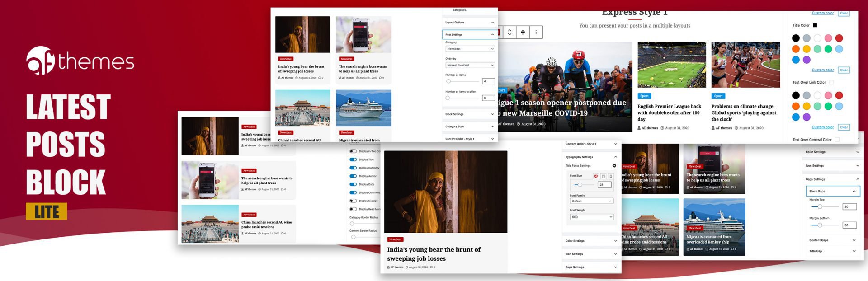
Task: Click the AF themes logo
Action: [80, 61]
